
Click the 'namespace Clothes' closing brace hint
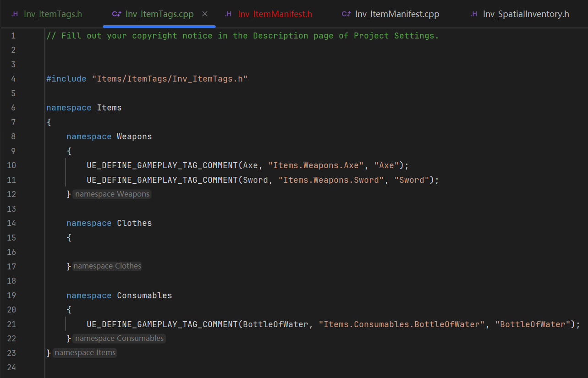tap(107, 266)
